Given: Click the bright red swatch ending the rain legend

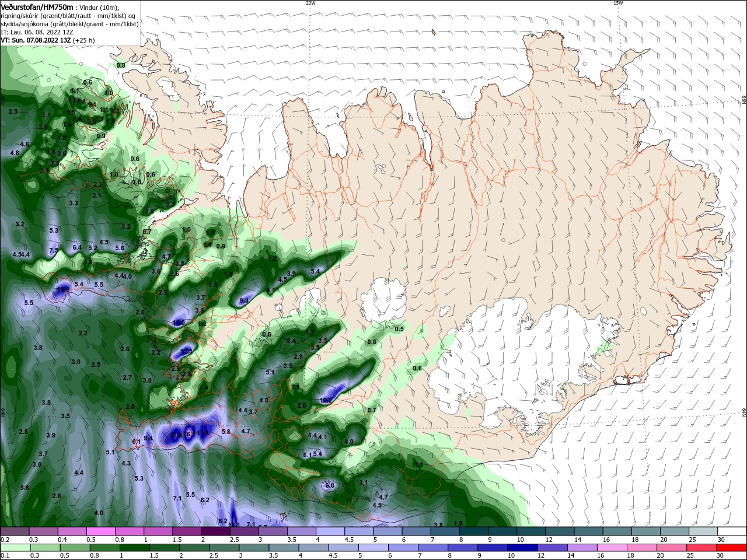Looking at the screenshot, I should click(731, 547).
